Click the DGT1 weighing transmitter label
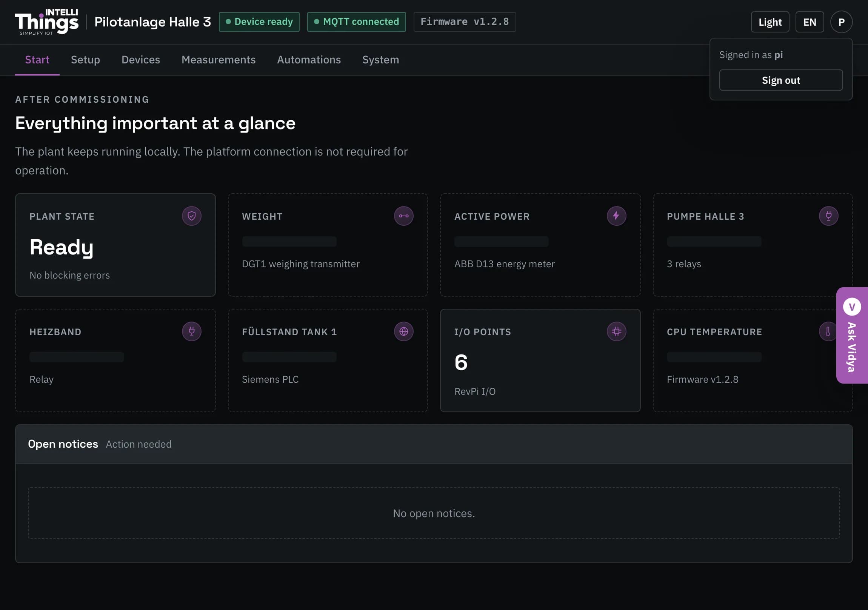Screen dimensions: 868x610 [x=300, y=264]
